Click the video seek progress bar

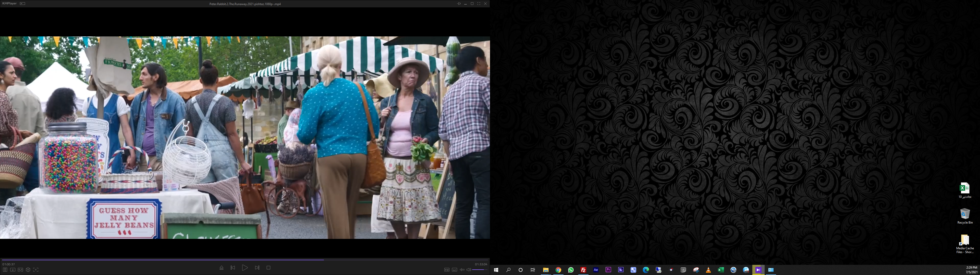coord(243,260)
